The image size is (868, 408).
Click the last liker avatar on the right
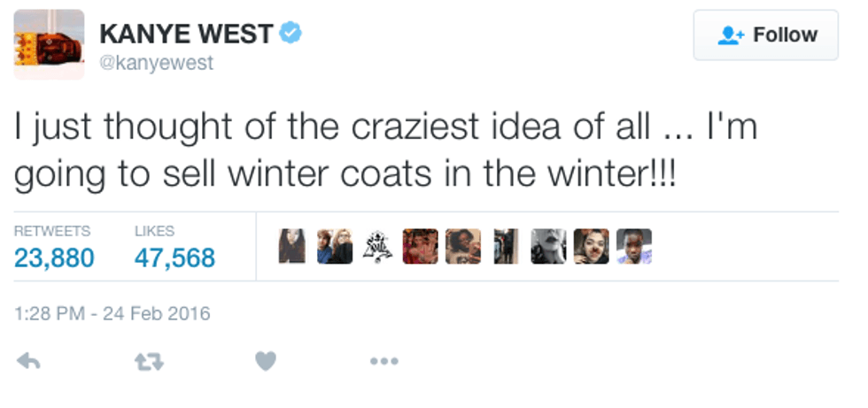pos(634,246)
